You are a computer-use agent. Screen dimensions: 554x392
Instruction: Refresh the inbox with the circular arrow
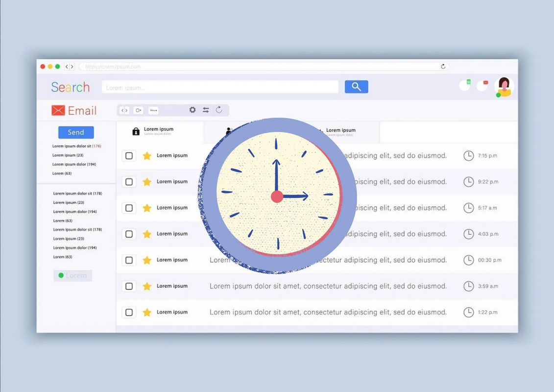click(219, 110)
